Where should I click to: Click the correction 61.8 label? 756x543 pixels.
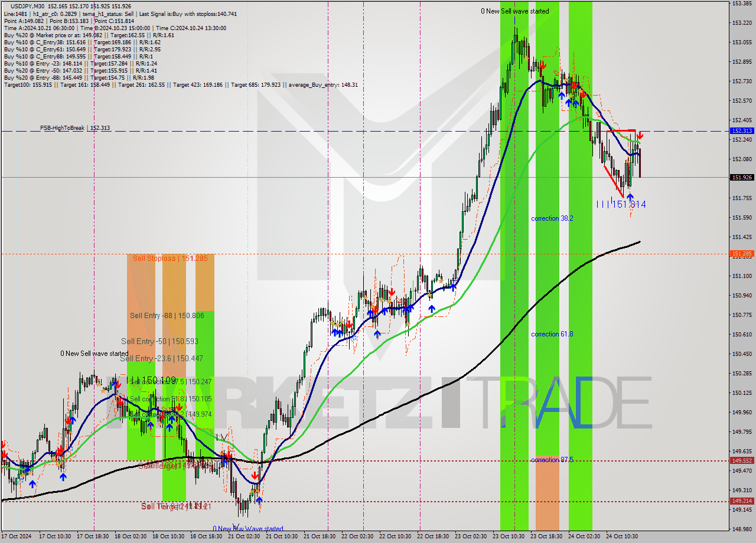coord(552,334)
